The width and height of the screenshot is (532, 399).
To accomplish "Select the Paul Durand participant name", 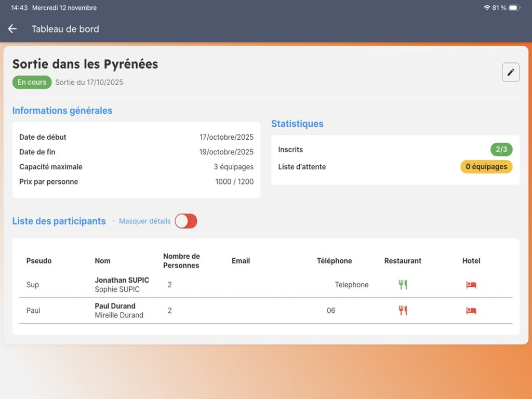I will pyautogui.click(x=115, y=306).
